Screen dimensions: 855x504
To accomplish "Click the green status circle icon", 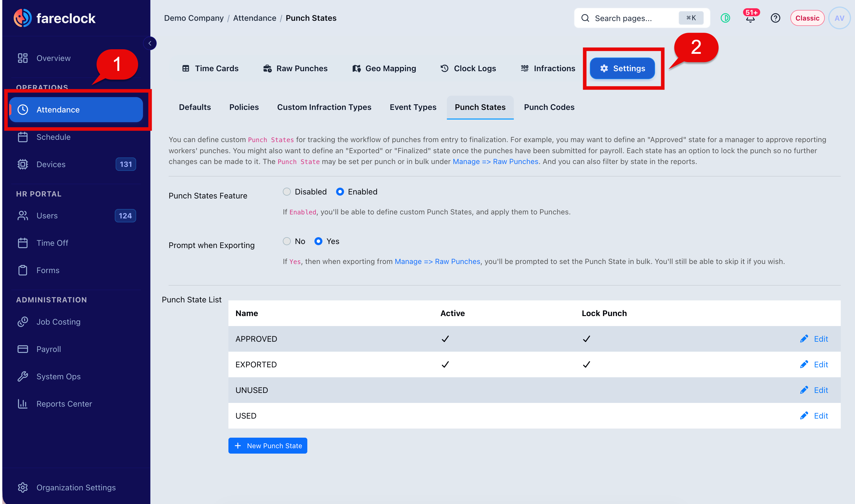I will [x=725, y=18].
